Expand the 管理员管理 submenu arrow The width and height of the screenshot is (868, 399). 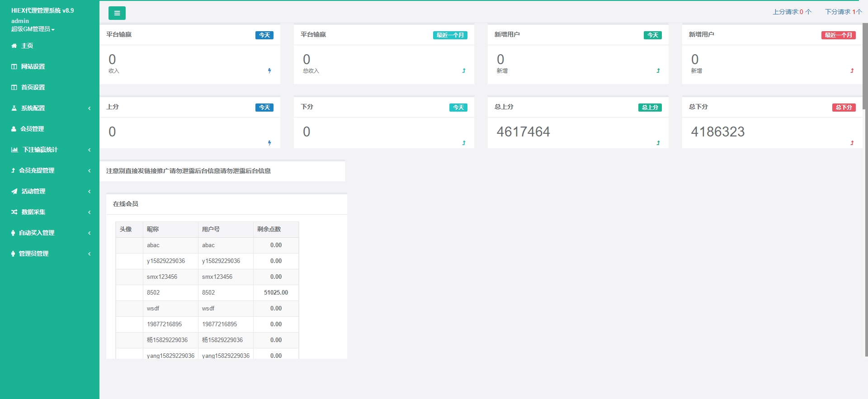[x=90, y=253]
